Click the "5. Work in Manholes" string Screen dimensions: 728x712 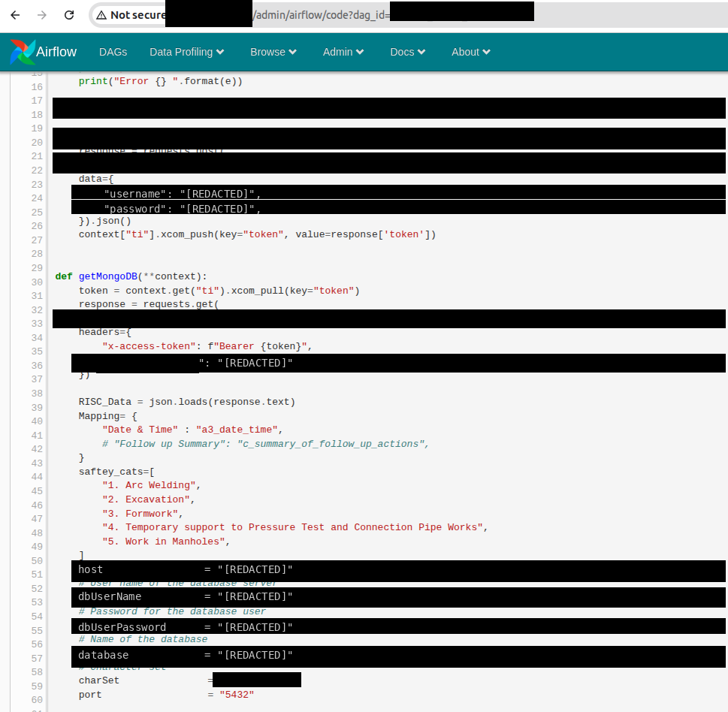[164, 542]
